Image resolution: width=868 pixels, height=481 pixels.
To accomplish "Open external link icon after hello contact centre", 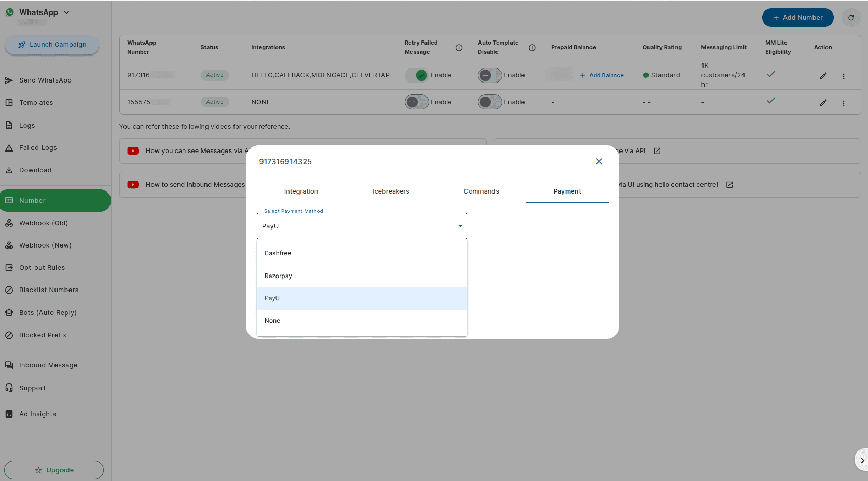I will [729, 185].
